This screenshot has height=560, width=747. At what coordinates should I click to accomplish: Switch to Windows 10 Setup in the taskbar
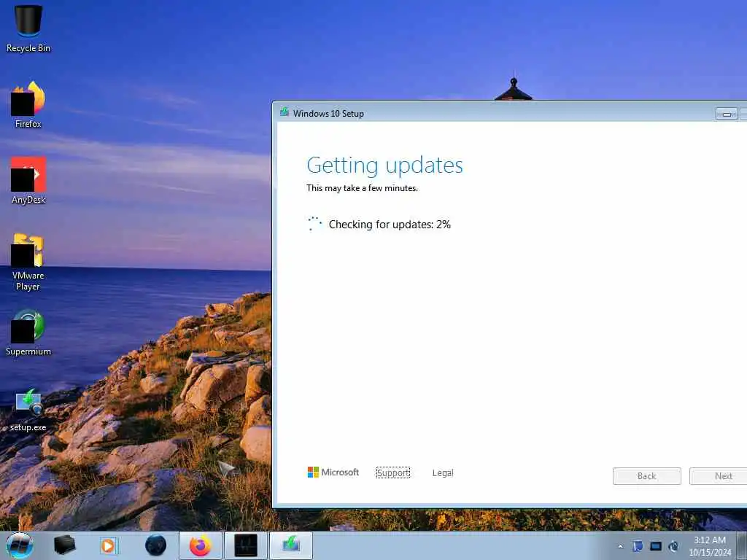(291, 545)
